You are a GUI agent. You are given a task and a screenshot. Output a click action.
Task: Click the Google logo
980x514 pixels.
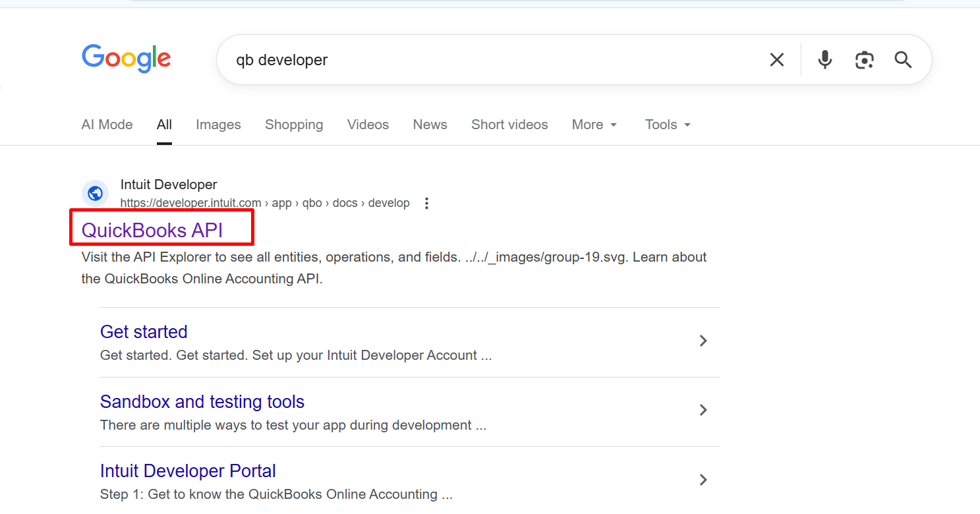coord(126,59)
